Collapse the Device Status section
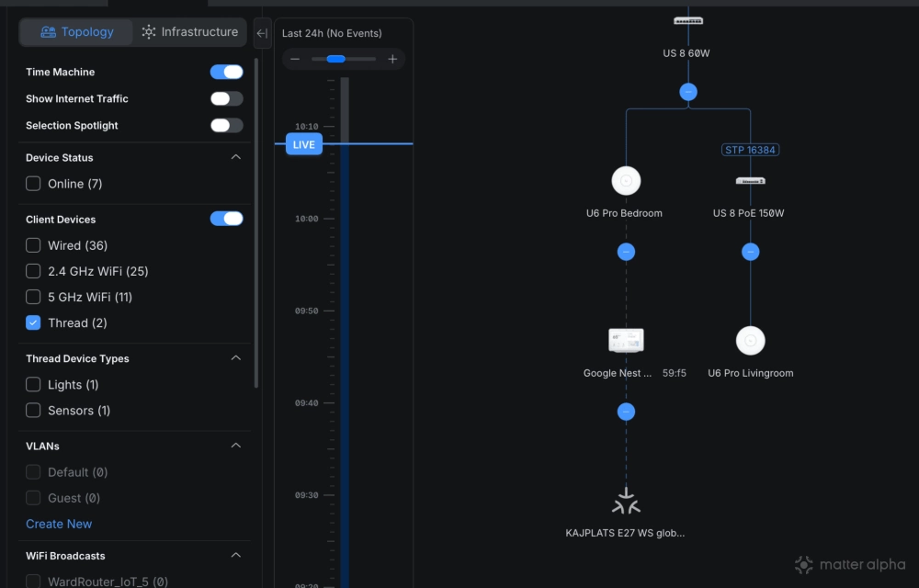 tap(235, 157)
